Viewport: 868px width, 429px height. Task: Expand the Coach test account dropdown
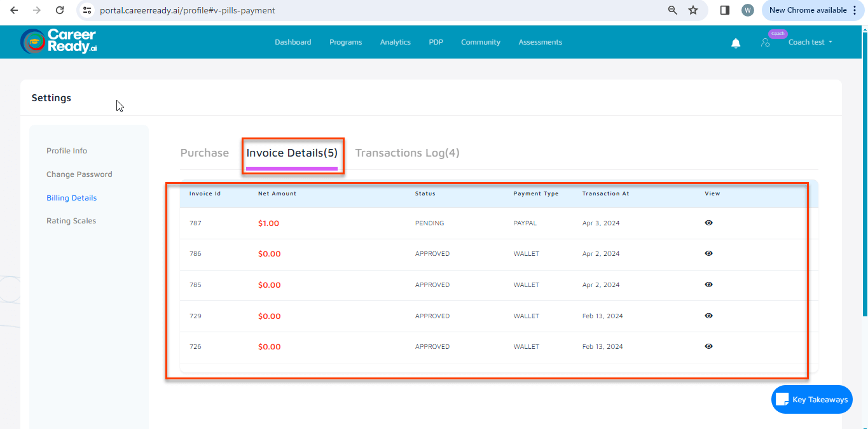(x=810, y=42)
